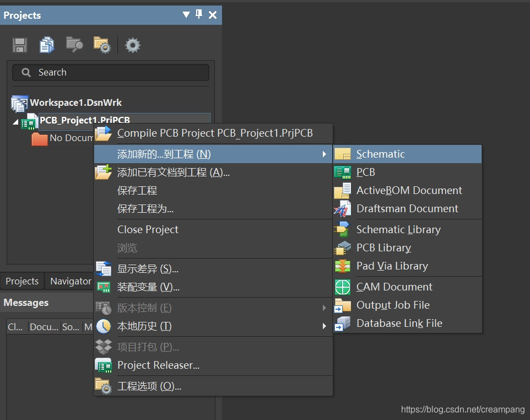Click the Database Link File icon

(x=342, y=324)
